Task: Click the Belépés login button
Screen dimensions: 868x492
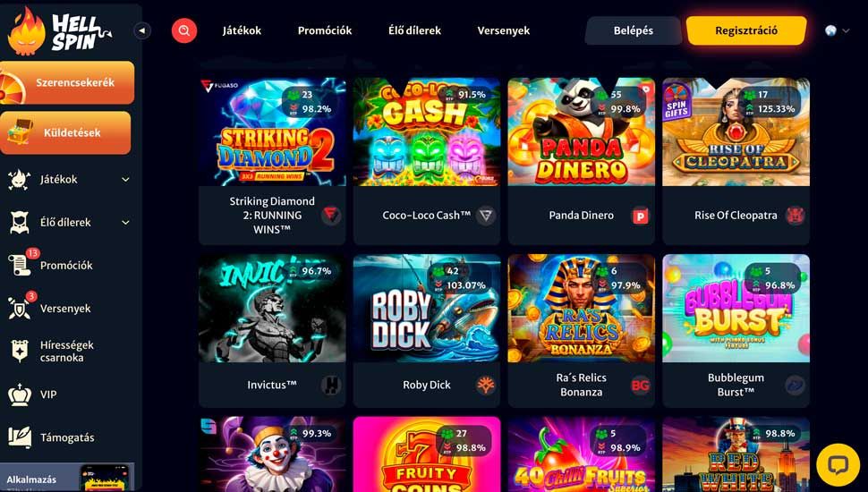Action: 634,30
